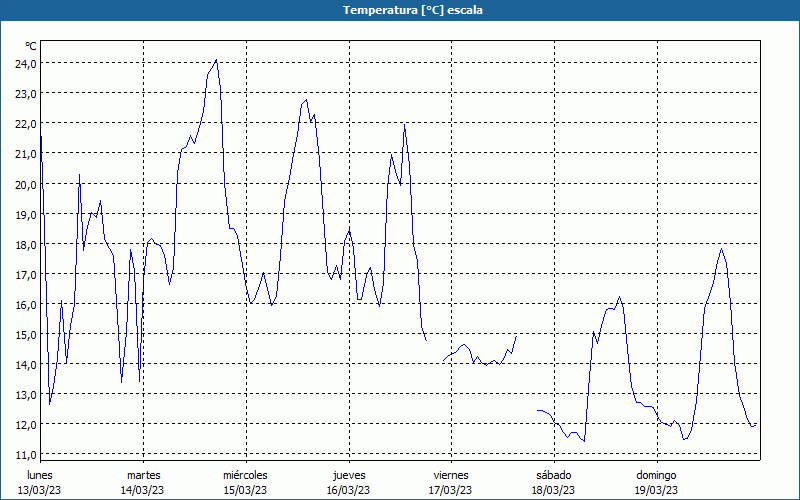Click the 20,0 axis value
Screen dimensions: 800x500
(27, 185)
